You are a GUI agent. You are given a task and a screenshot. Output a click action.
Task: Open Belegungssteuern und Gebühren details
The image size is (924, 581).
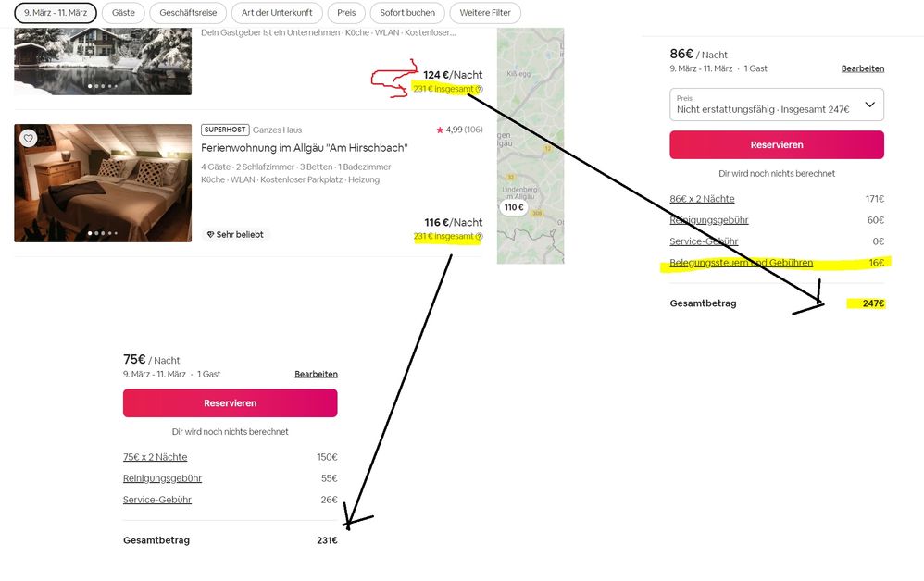(741, 263)
